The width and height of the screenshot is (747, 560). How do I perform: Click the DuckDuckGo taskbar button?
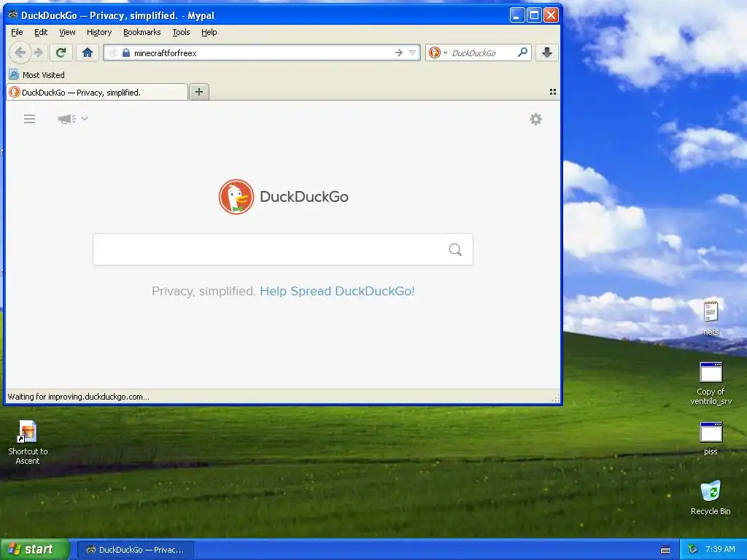tap(135, 550)
